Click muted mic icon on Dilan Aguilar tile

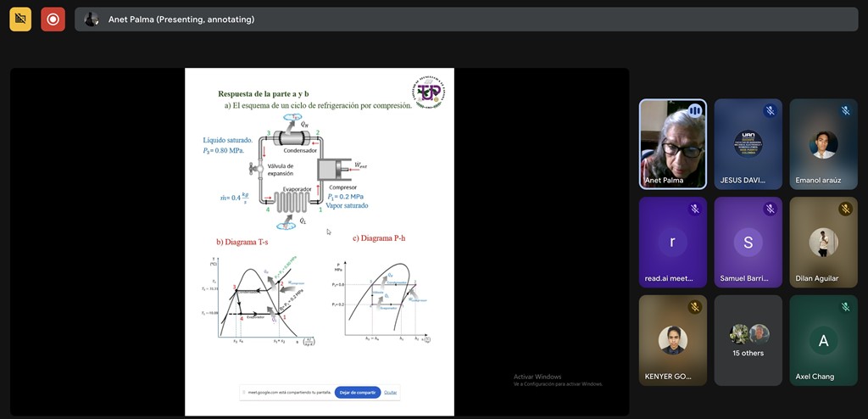coord(845,209)
